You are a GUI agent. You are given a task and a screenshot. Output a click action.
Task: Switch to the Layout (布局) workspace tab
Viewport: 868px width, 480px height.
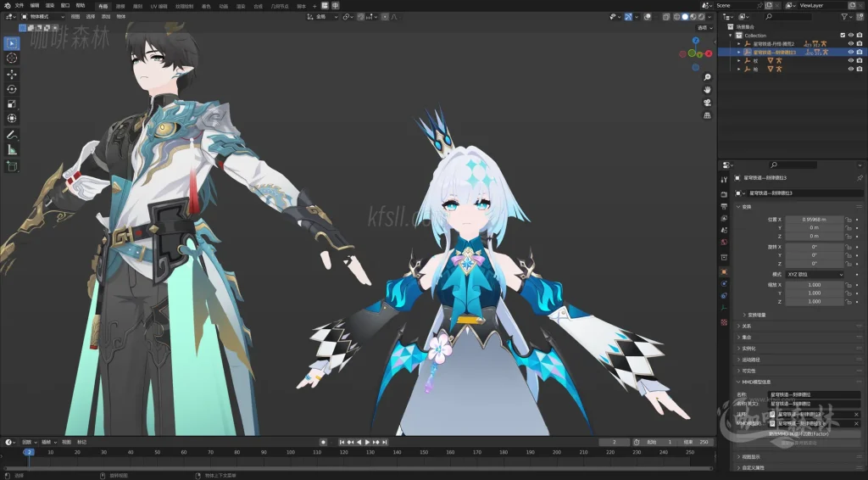(x=103, y=6)
